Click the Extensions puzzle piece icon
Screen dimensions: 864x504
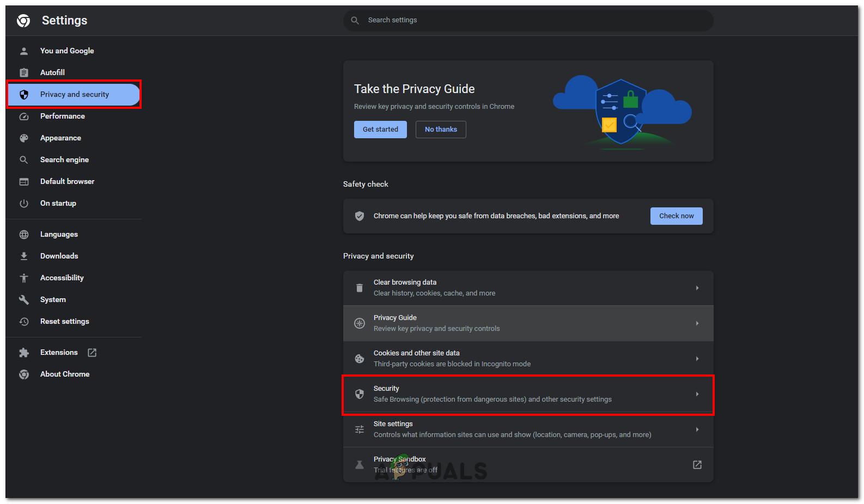[24, 353]
